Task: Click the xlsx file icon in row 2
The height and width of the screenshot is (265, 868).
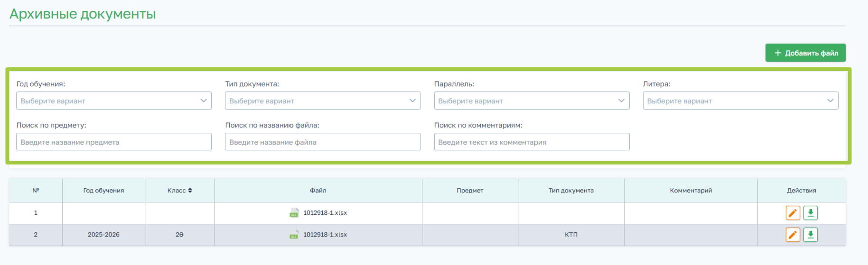Action: (x=294, y=235)
